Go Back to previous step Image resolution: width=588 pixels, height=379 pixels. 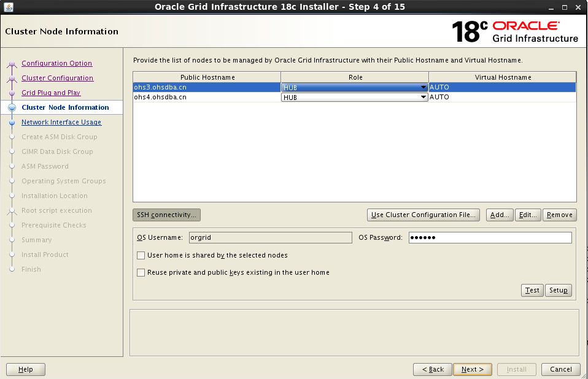[433, 369]
